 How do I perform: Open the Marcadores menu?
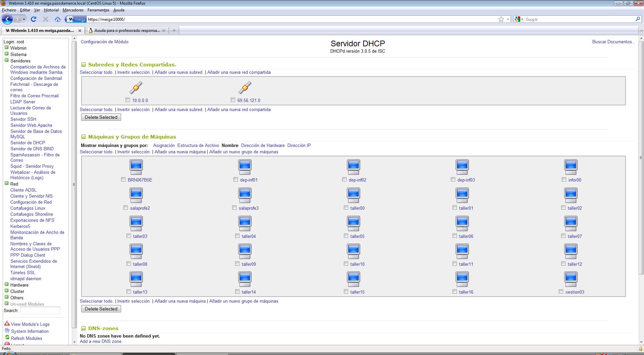[73, 10]
